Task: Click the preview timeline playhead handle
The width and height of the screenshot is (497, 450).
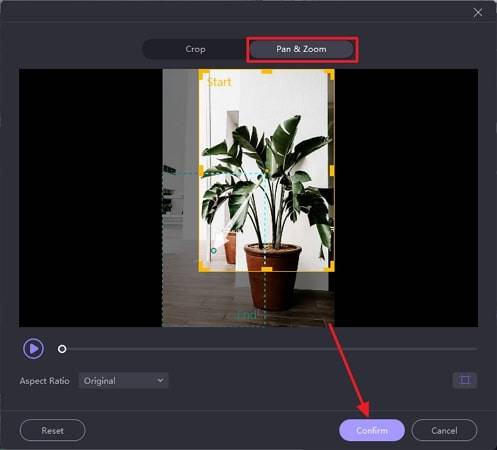Action: tap(62, 349)
